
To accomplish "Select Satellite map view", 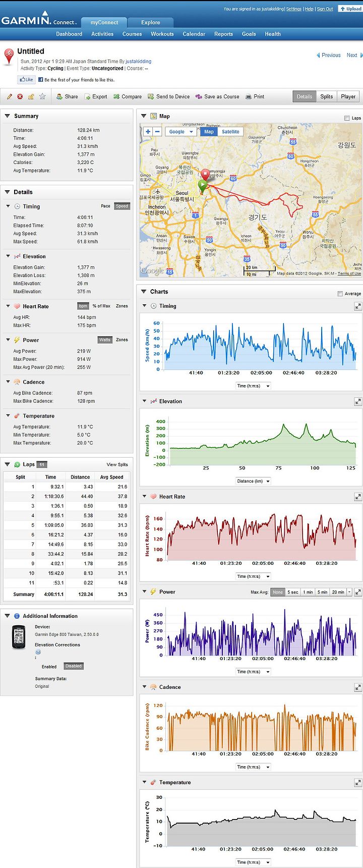I will tap(230, 132).
